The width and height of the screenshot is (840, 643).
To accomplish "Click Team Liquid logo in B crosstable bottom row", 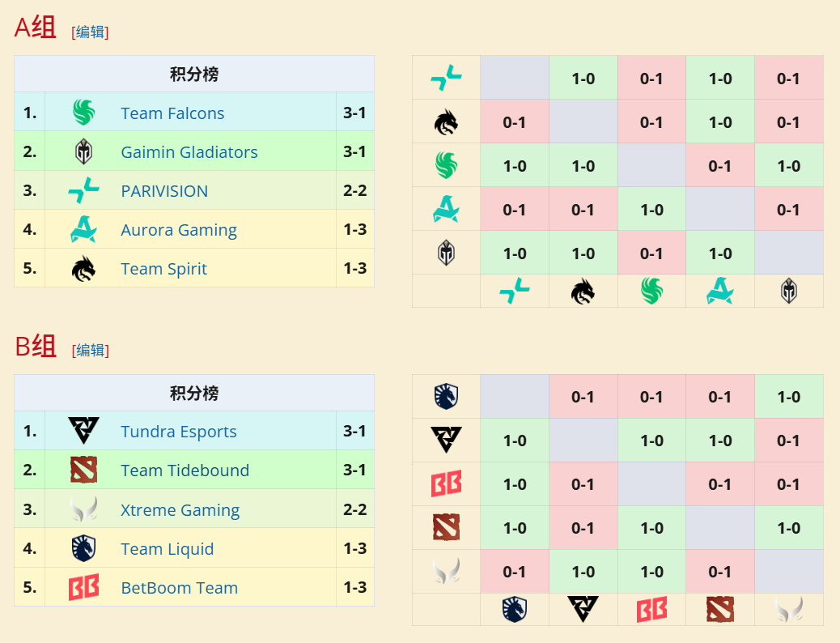I will 515,610.
